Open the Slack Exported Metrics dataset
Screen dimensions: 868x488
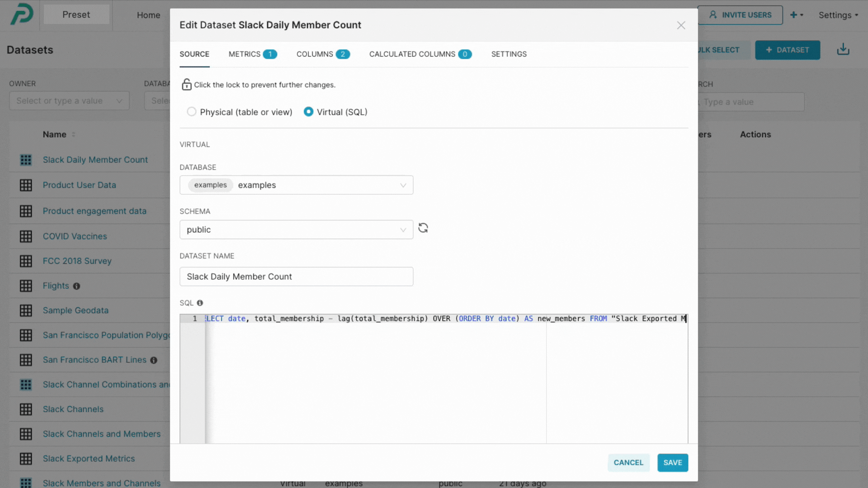pyautogui.click(x=89, y=458)
